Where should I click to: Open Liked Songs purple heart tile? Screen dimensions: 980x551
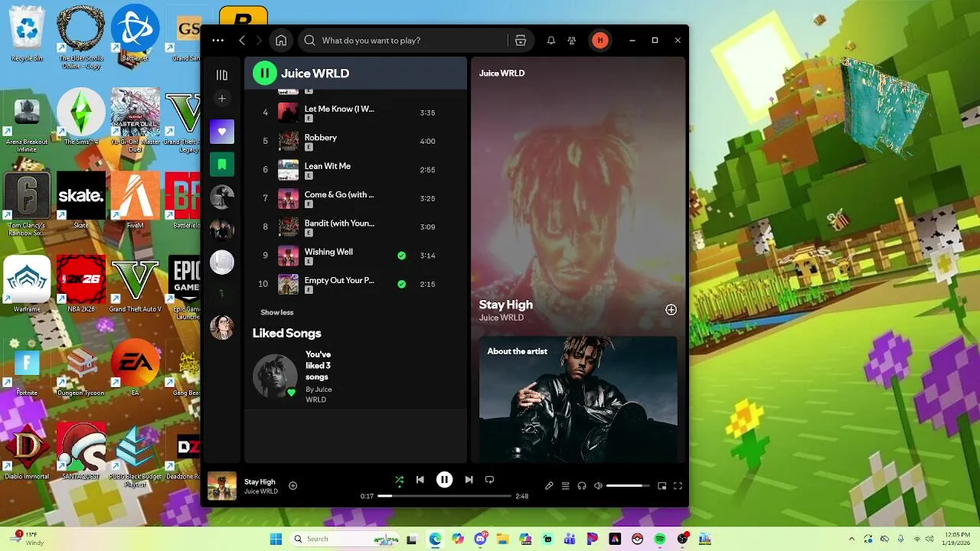coord(222,132)
